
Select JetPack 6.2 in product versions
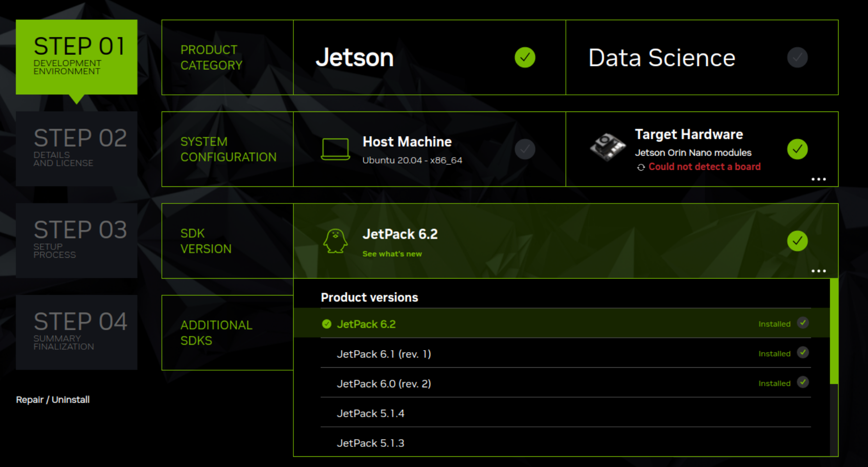561,324
